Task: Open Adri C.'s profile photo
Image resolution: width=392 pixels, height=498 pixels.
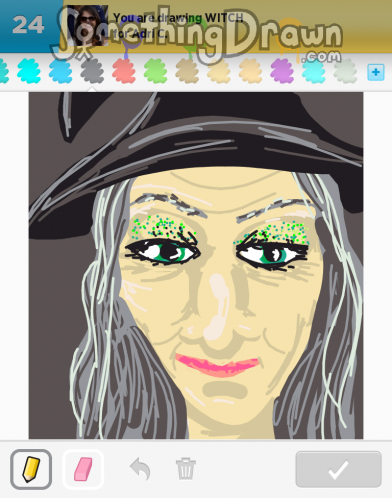Action: pos(87,25)
